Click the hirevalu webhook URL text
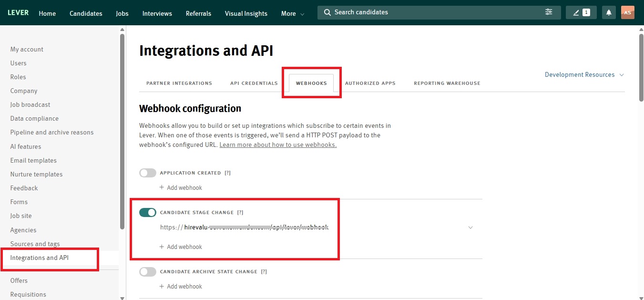The height and width of the screenshot is (300, 644). [244, 228]
